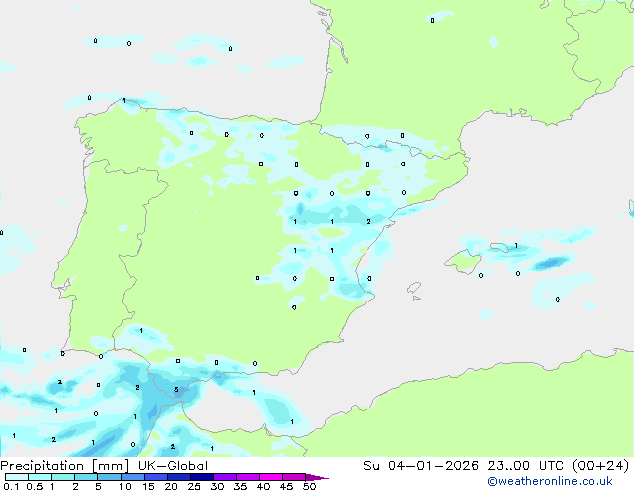Image resolution: width=634 pixels, height=490 pixels.
Task: Select the 35–40 mm violet legend swatch
Action: tap(247, 477)
